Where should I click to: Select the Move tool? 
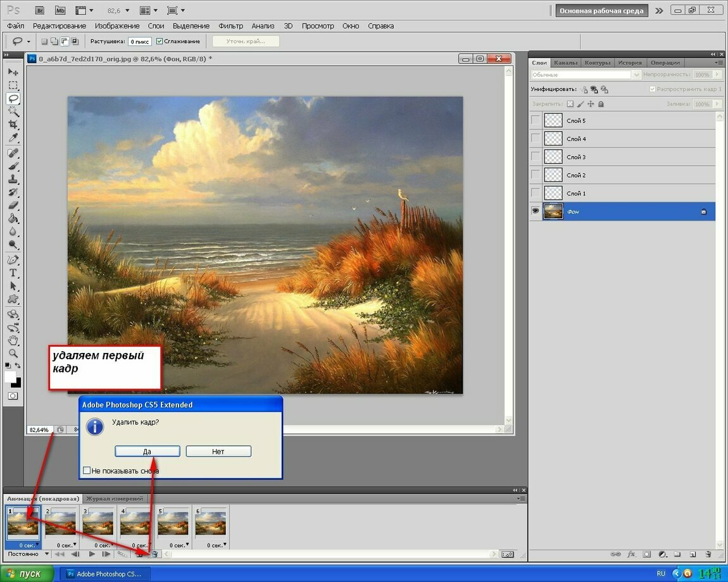tap(13, 72)
